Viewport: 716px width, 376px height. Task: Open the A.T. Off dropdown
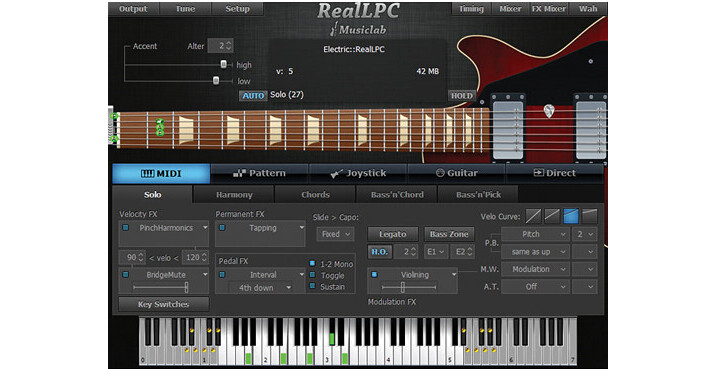click(535, 286)
